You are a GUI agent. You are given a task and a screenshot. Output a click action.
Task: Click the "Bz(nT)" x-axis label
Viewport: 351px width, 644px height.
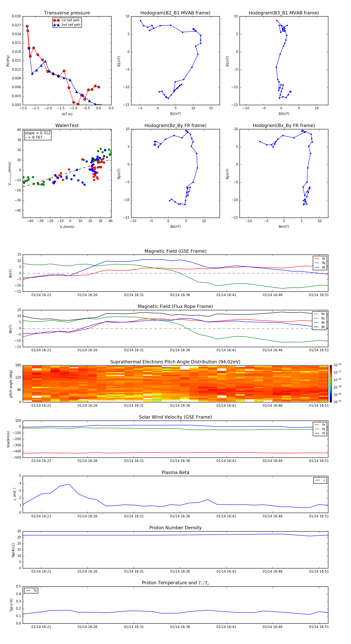175,227
